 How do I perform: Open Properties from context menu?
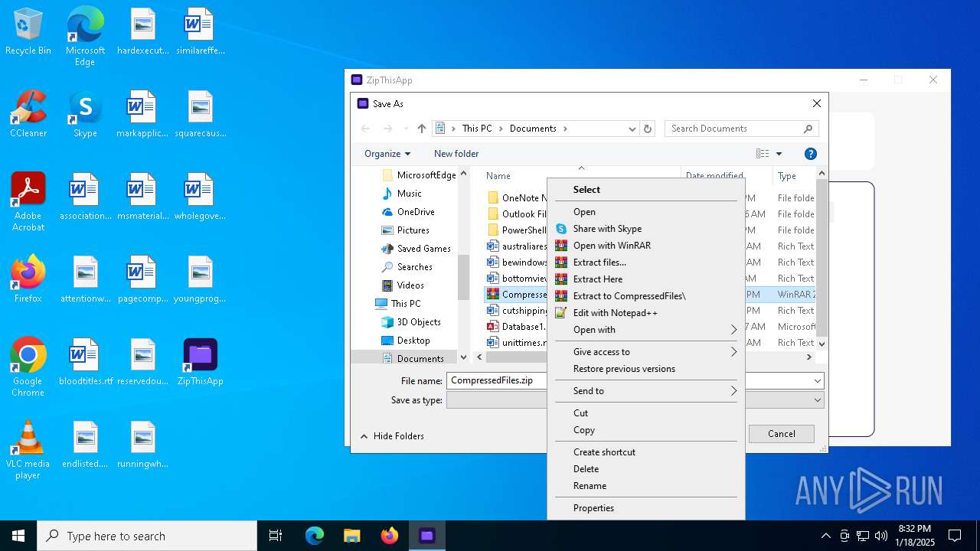coord(645,508)
